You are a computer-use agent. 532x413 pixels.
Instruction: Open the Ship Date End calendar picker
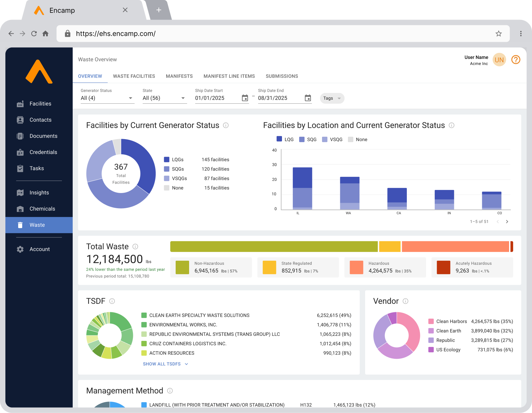308,98
